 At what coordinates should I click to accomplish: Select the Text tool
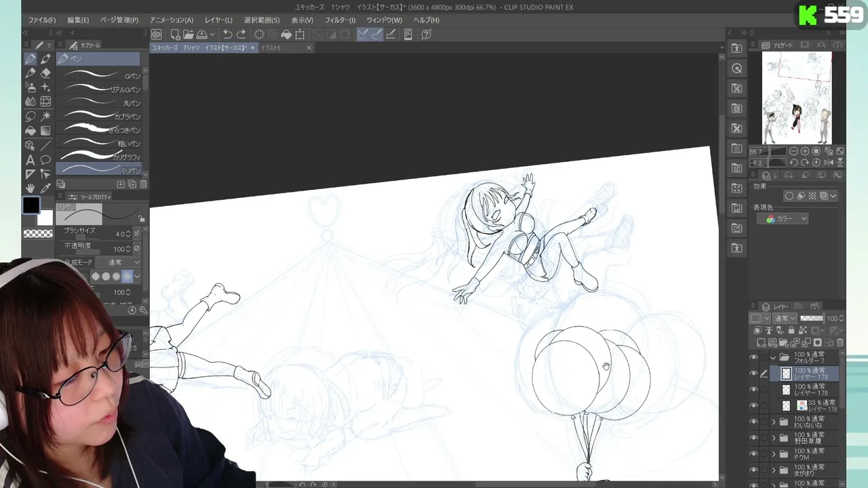tap(31, 160)
